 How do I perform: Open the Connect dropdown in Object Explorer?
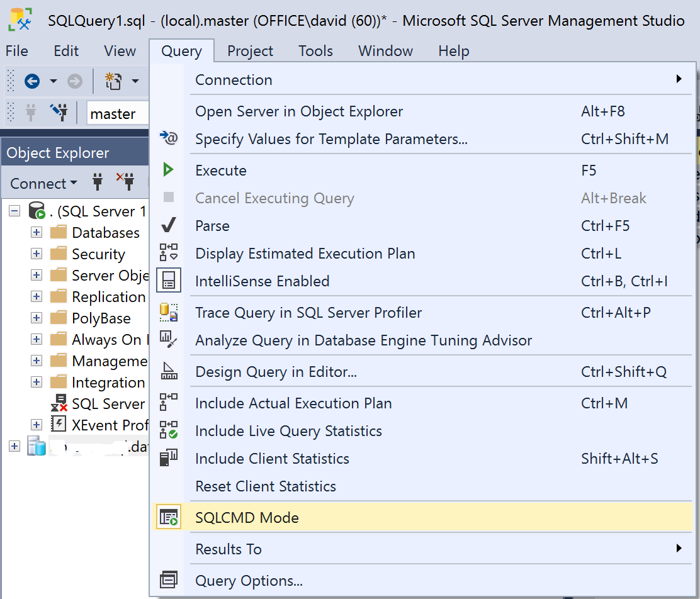pos(44,183)
